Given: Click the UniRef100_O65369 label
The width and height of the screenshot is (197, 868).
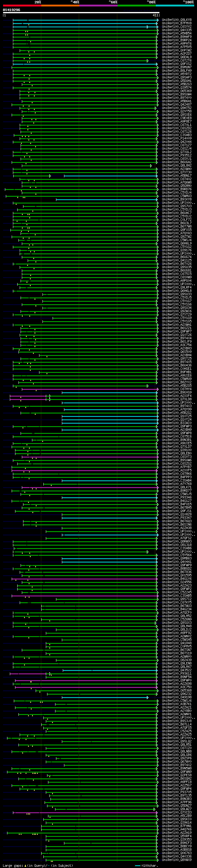Looking at the screenshot, I should (x=177, y=91).
